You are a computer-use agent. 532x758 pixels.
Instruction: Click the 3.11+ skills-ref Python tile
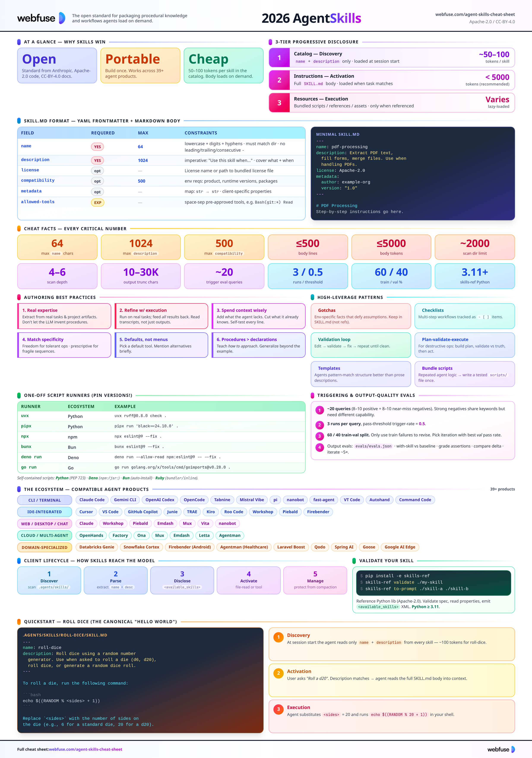[475, 276]
